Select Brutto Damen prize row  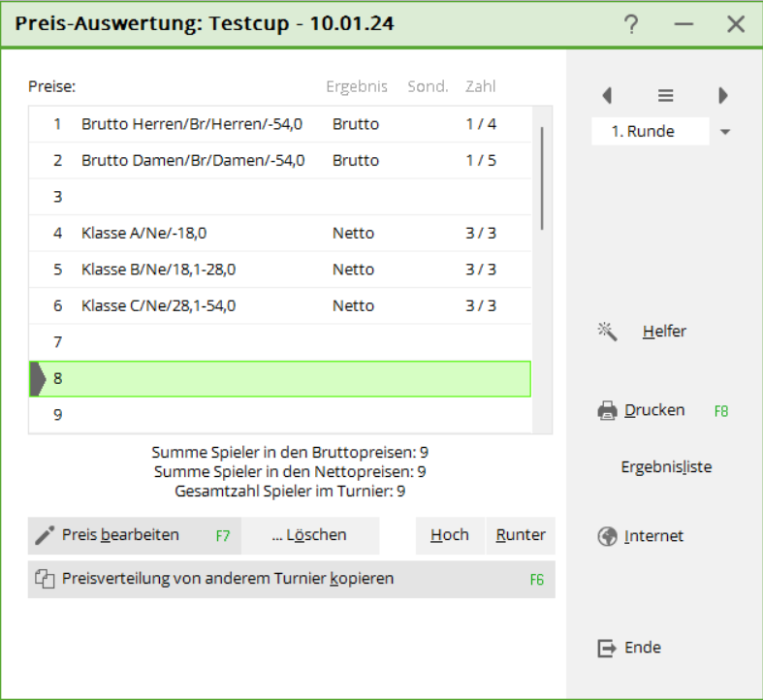pyautogui.click(x=193, y=160)
